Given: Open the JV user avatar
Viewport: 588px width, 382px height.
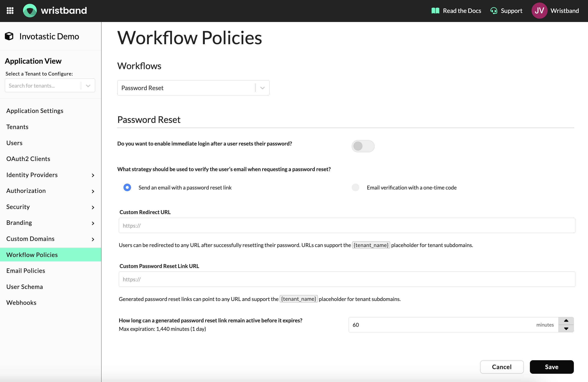Looking at the screenshot, I should pyautogui.click(x=539, y=11).
